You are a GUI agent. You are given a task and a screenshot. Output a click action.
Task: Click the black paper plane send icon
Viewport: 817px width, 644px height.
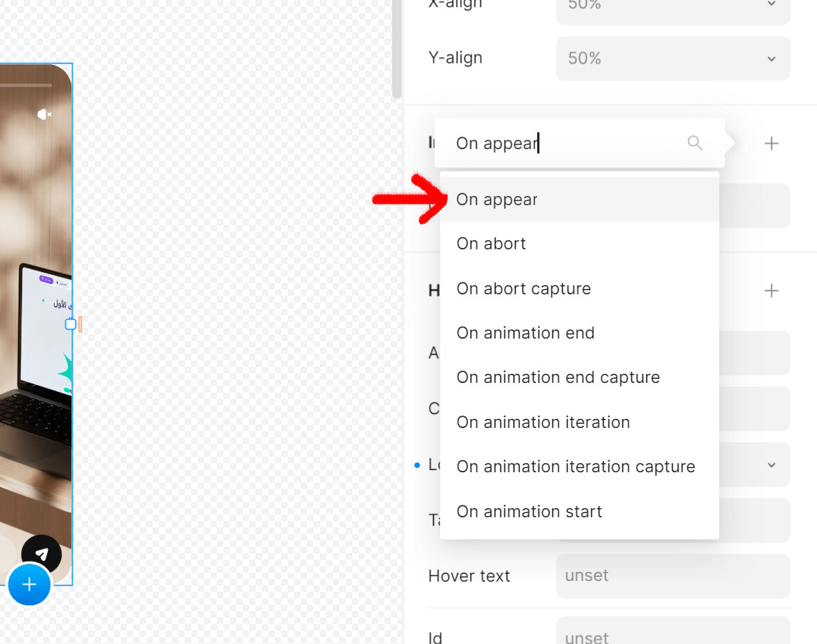[x=42, y=555]
